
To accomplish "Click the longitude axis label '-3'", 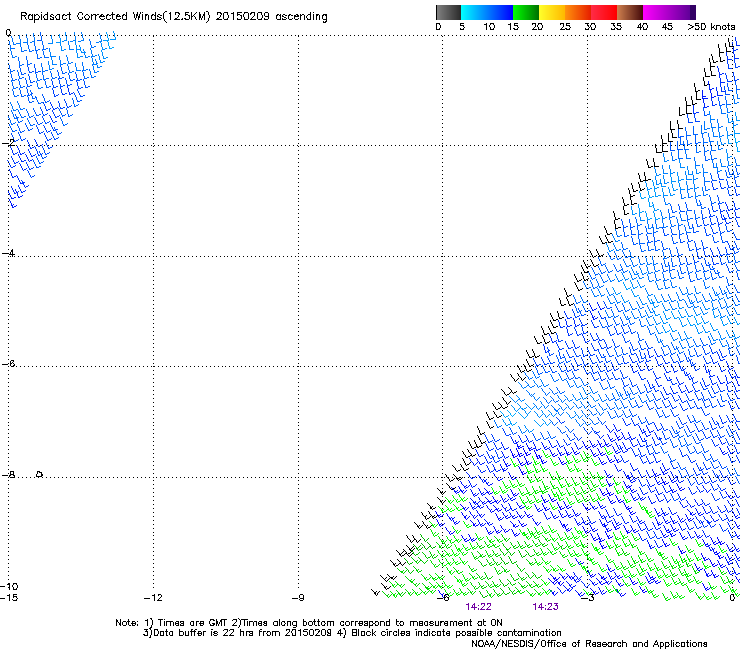I will [x=588, y=598].
